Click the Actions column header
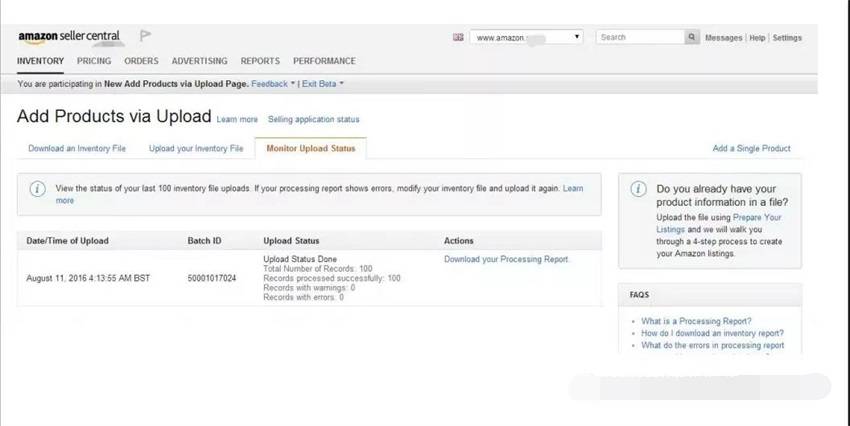 [459, 240]
